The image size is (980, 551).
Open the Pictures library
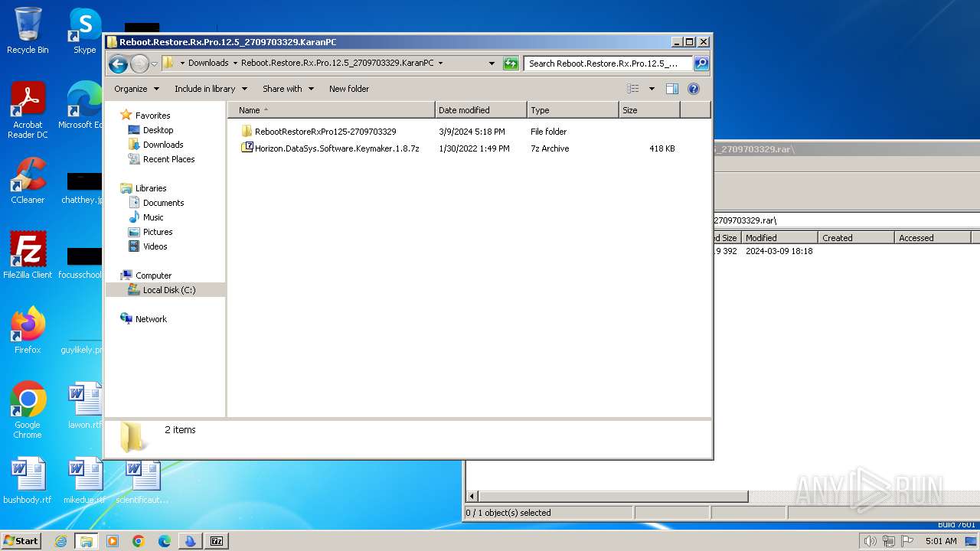158,232
